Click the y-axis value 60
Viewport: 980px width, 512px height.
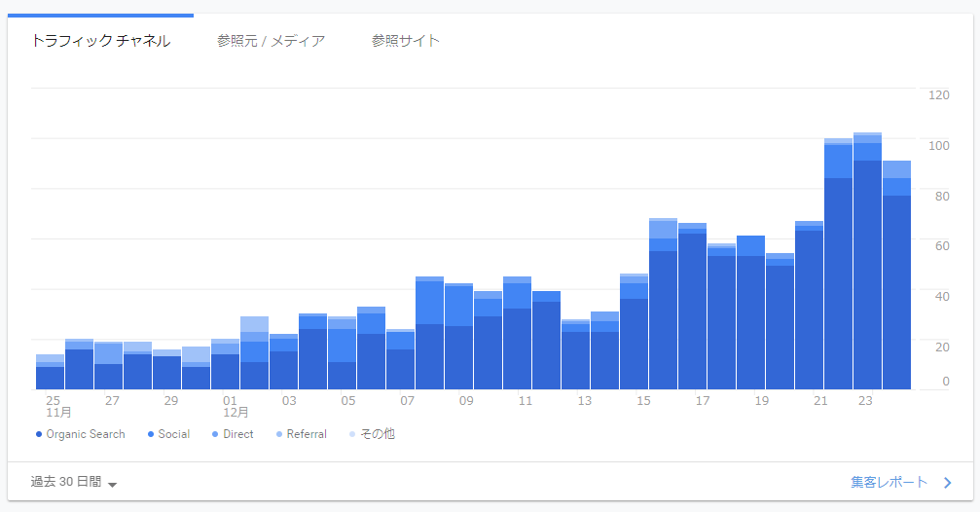click(x=942, y=245)
